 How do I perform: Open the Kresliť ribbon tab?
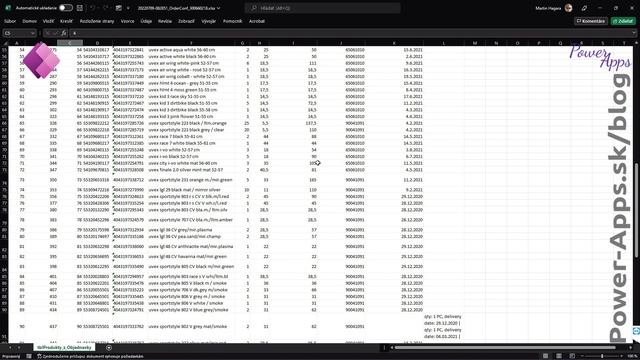pos(66,21)
